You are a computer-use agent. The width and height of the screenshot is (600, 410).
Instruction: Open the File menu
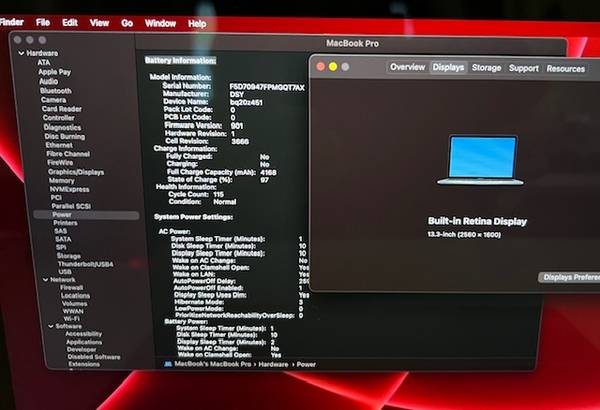tap(43, 23)
